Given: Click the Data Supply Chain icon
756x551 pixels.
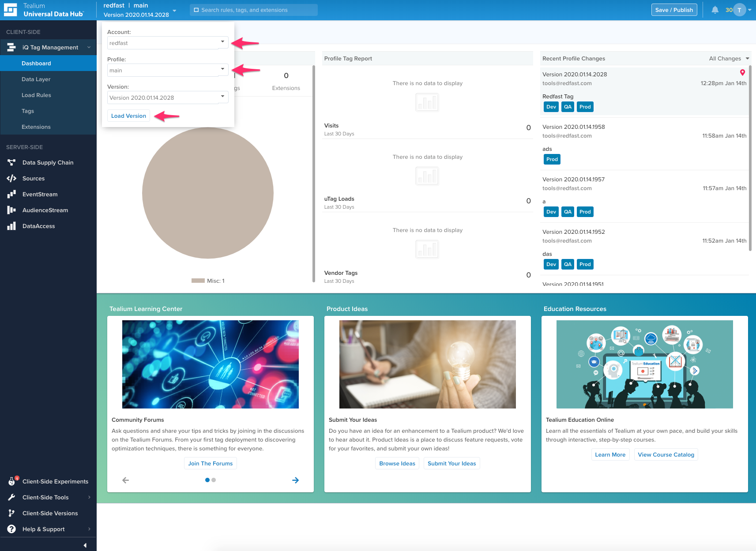Looking at the screenshot, I should [11, 162].
